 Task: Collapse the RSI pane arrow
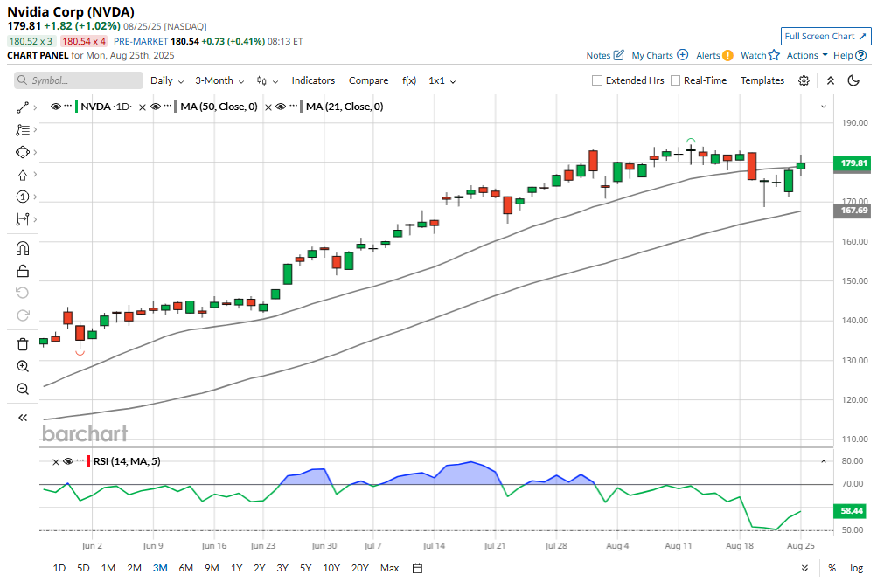[x=824, y=461]
